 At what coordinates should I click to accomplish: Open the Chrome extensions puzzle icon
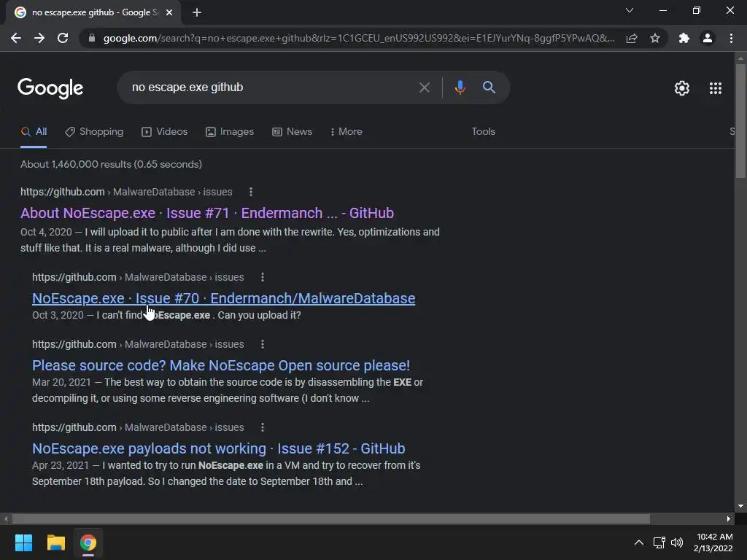click(684, 38)
